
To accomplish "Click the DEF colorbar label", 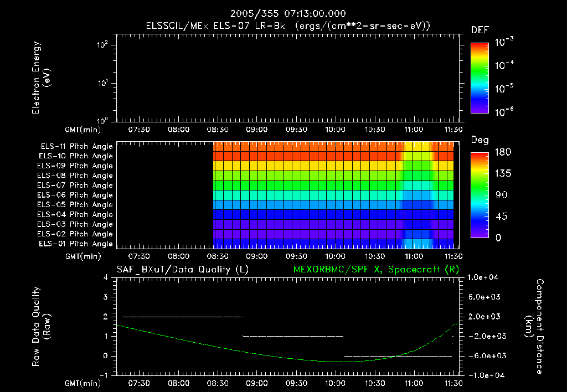I will click(480, 30).
